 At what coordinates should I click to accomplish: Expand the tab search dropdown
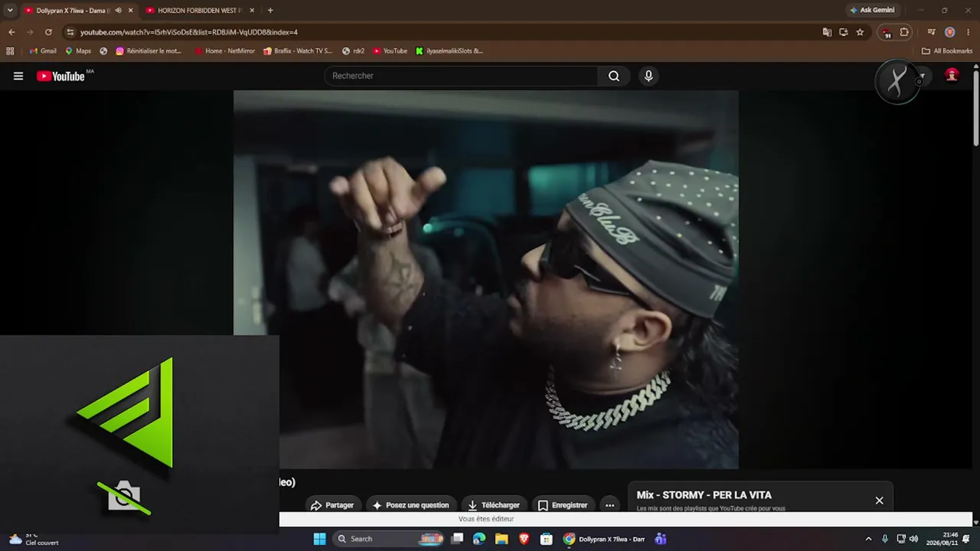tap(10, 11)
